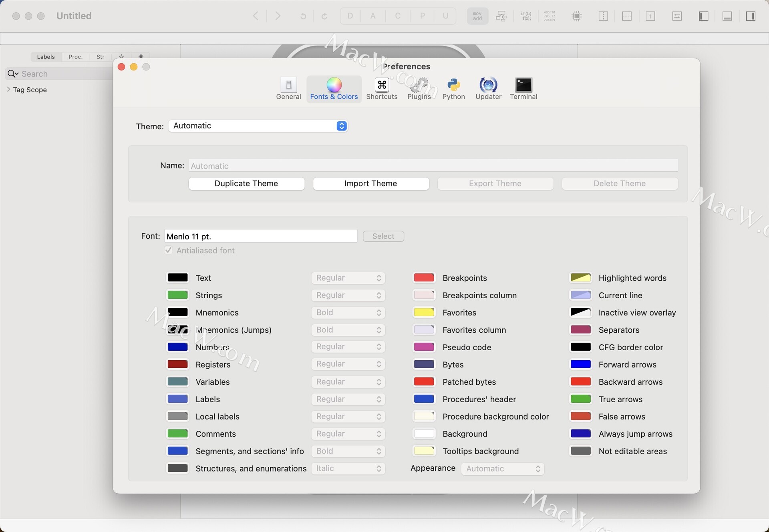Open the Text font style dropdown

click(348, 278)
